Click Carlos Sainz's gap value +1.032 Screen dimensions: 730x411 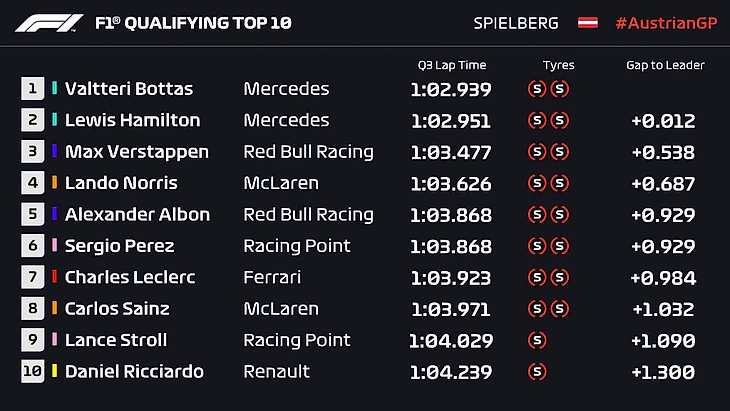point(663,309)
